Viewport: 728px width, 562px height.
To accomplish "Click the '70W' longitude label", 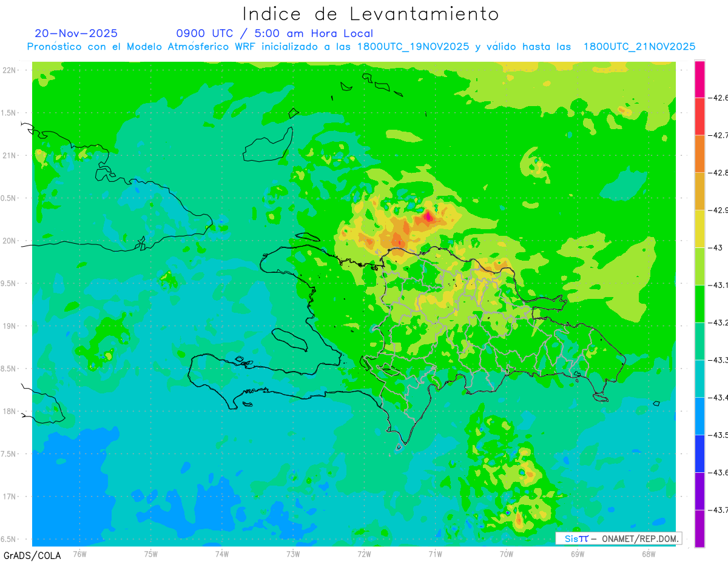I will point(506,554).
